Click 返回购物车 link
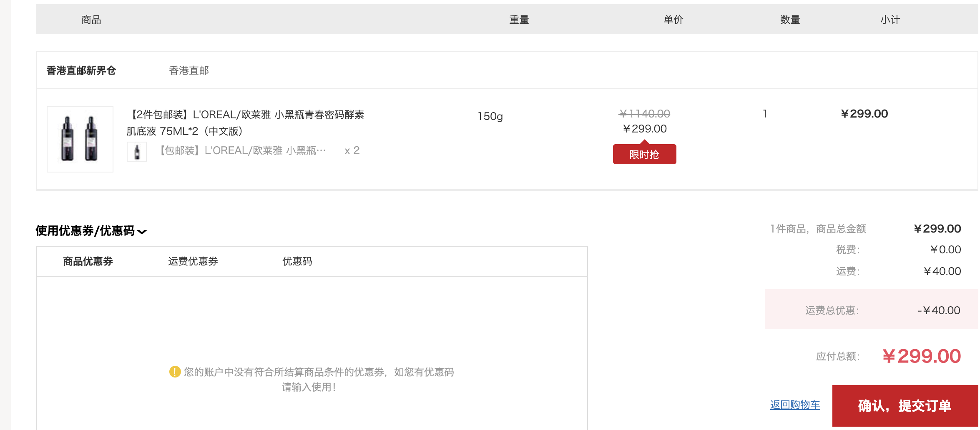980x430 pixels. (795, 405)
